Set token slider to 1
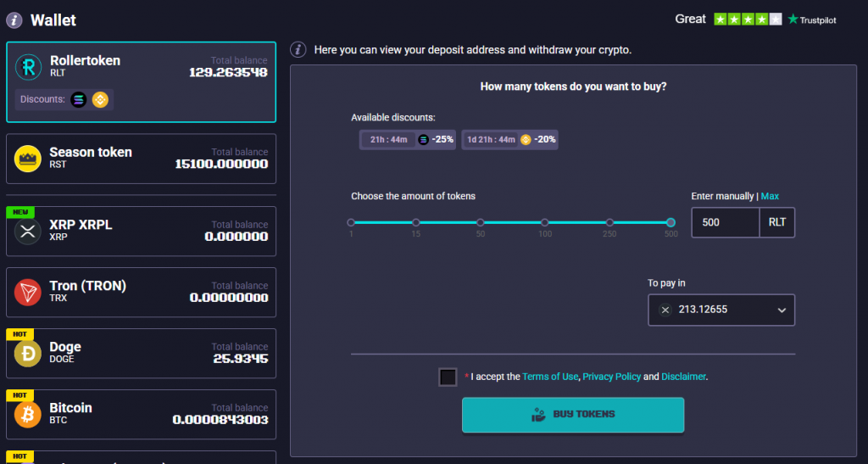Viewport: 868px width, 464px height. (x=351, y=222)
